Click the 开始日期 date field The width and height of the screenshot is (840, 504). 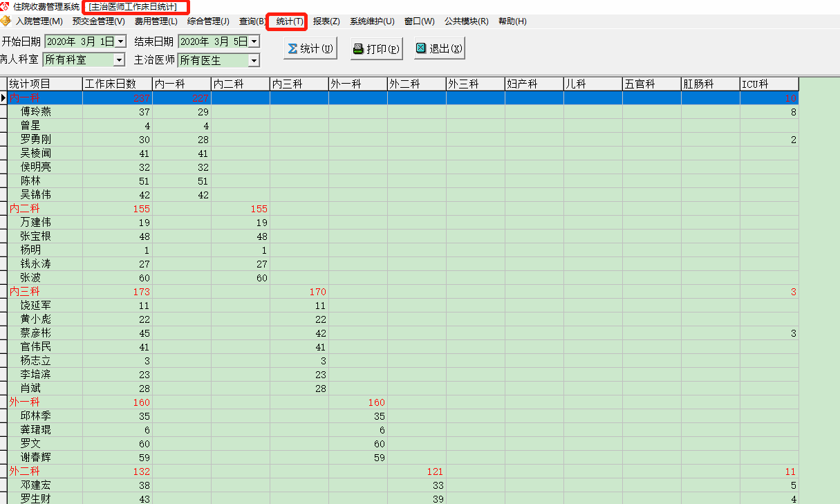pyautogui.click(x=86, y=41)
